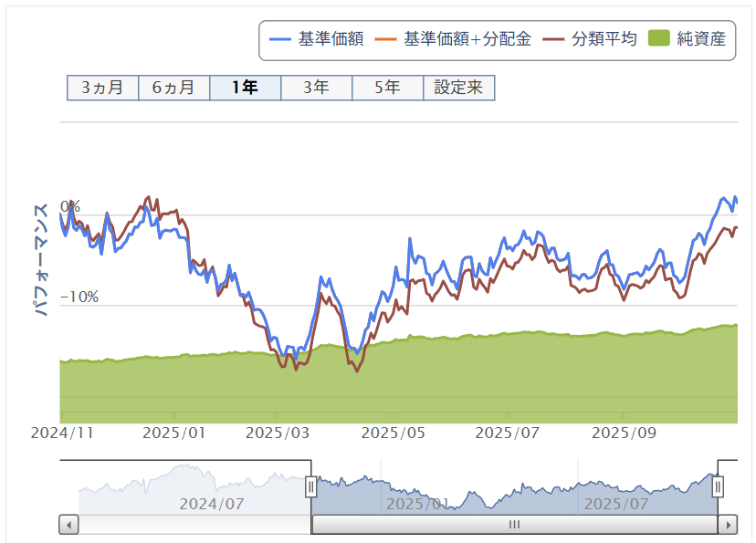Switch chart range to 3年

click(x=316, y=88)
